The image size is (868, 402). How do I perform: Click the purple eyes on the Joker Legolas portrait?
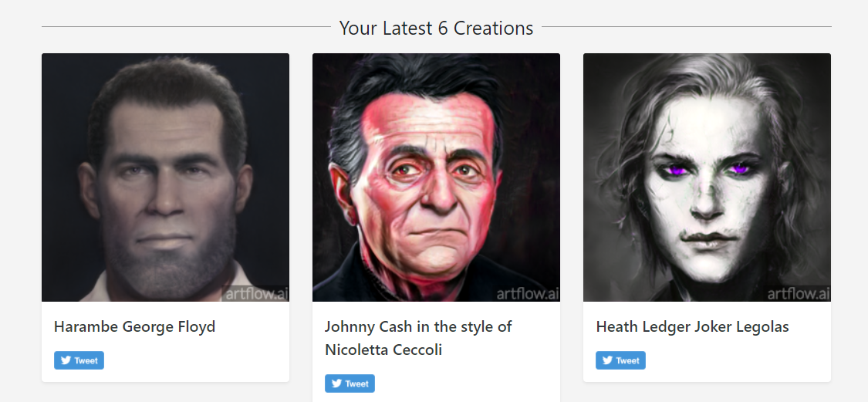[x=707, y=167]
